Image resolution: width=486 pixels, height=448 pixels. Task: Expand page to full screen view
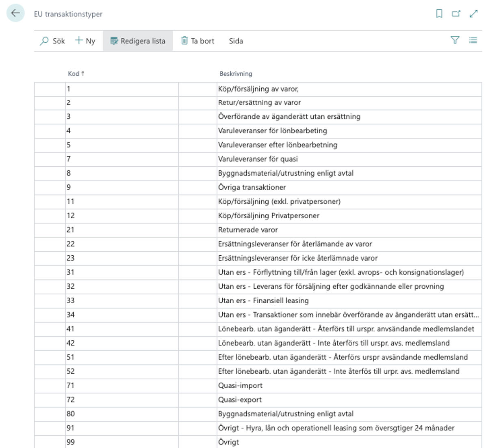coord(473,14)
